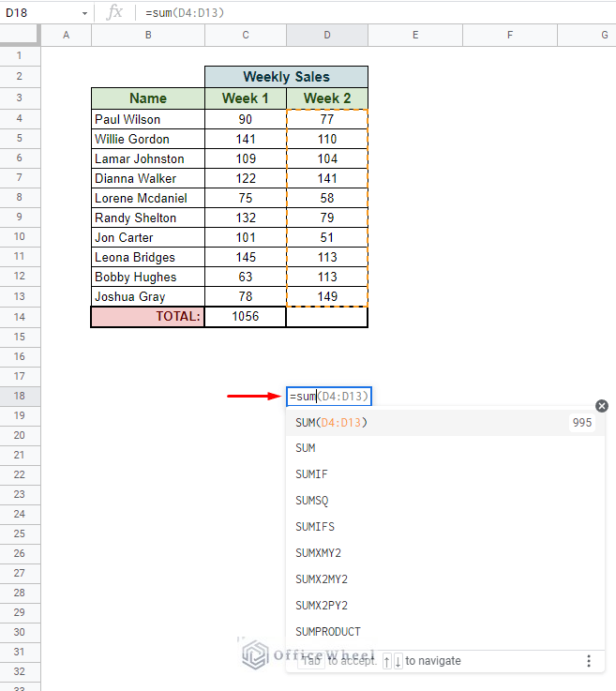Choose SUMX2MY2 from the function list
Viewport: 616px width, 691px height.
[x=445, y=579]
